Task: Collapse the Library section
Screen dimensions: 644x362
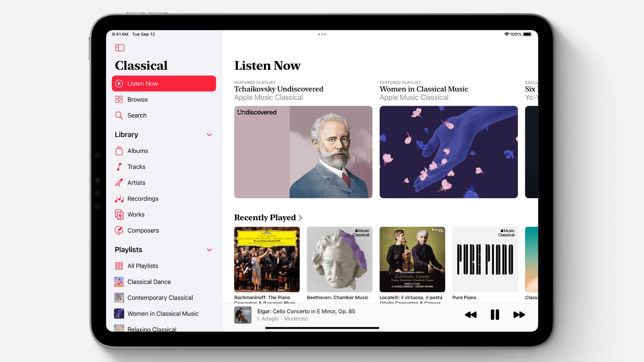Action: tap(210, 135)
